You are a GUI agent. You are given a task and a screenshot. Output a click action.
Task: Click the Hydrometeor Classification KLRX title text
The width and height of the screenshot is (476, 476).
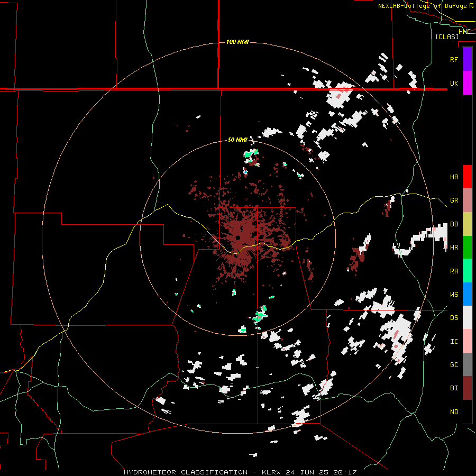pos(240,472)
